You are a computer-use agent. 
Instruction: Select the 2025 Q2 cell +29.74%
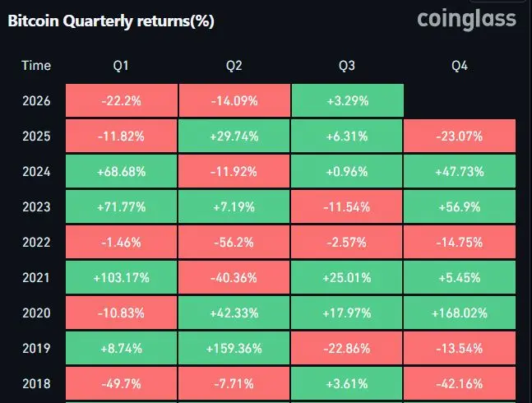point(234,136)
